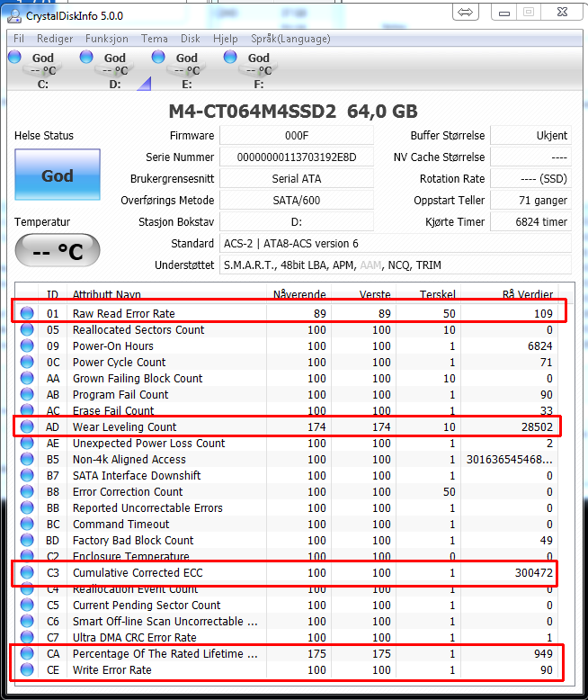This screenshot has width=588, height=700.
Task: Click the supported features S.M.A.R.T. field
Action: 396,265
